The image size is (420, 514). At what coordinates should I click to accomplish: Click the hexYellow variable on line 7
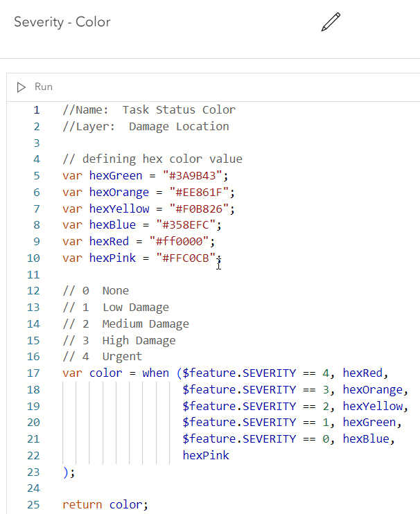[119, 209]
